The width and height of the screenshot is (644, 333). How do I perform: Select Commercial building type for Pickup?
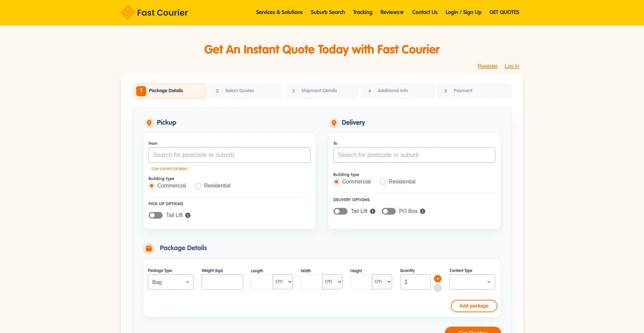click(x=152, y=186)
